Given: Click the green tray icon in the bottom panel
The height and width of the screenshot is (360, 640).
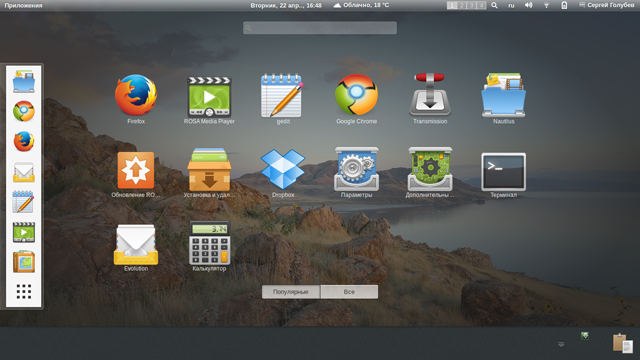Looking at the screenshot, I should (585, 336).
